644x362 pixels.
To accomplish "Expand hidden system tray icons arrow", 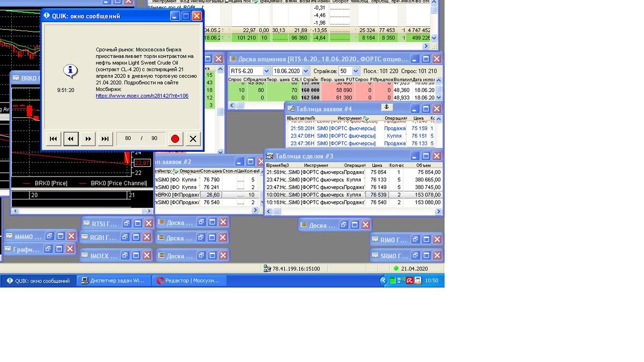I will 384,280.
